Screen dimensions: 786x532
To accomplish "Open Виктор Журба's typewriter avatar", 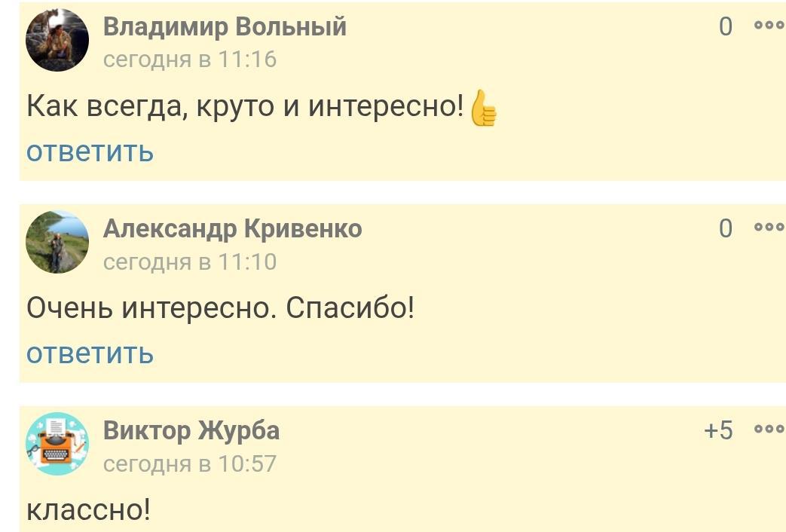I will click(x=57, y=444).
